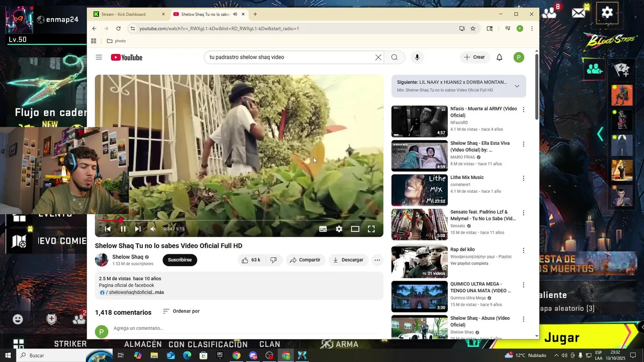Viewport: 644px width, 362px height.
Task: Open game settings gear in Blood Strike
Action: click(x=607, y=13)
